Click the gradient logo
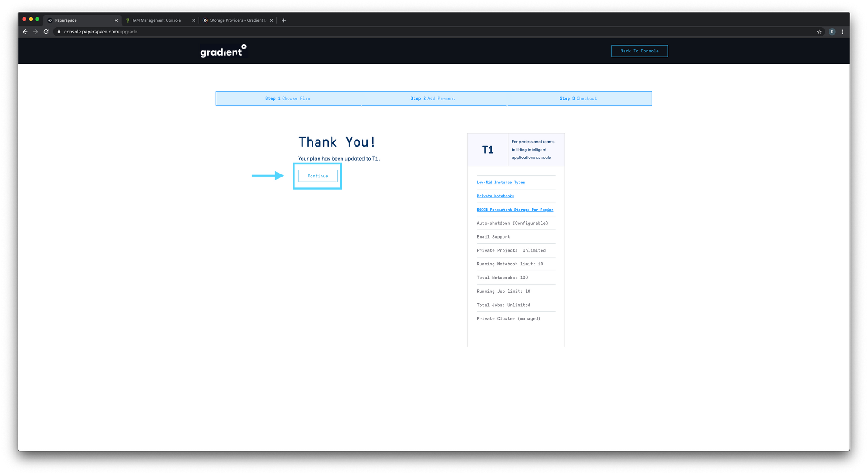Viewport: 868px width, 475px height. (x=223, y=51)
